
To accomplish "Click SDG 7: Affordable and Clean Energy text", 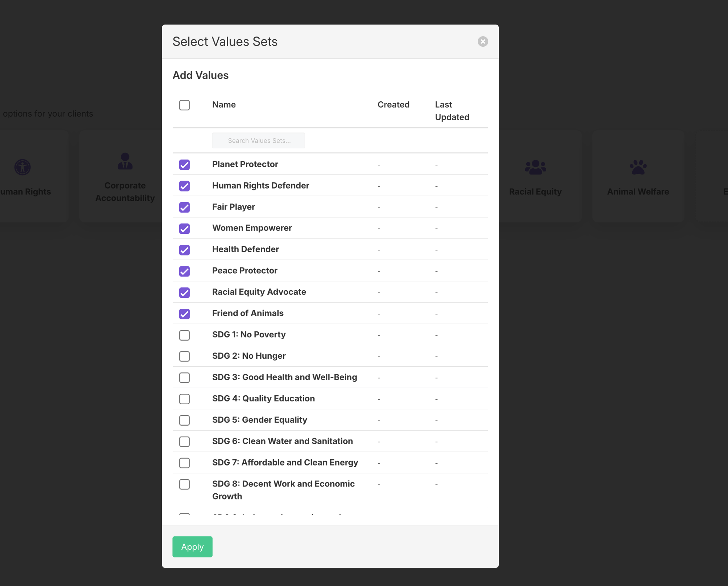I will [x=285, y=463].
